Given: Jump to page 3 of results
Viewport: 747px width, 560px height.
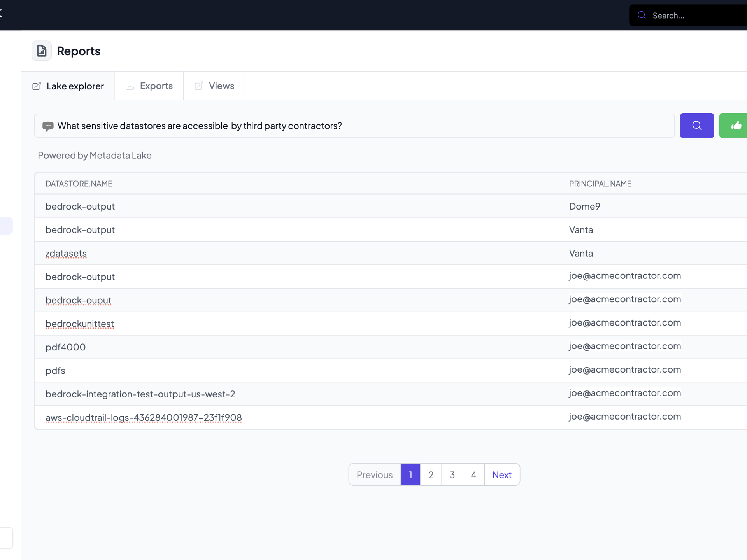Looking at the screenshot, I should (452, 475).
